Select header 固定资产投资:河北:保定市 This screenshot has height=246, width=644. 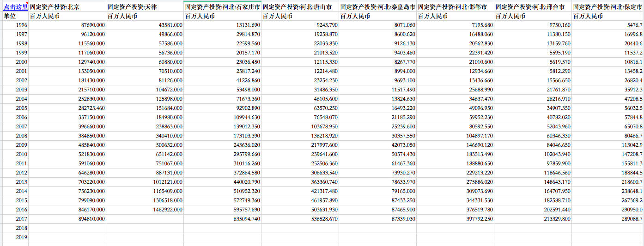(x=608, y=7)
